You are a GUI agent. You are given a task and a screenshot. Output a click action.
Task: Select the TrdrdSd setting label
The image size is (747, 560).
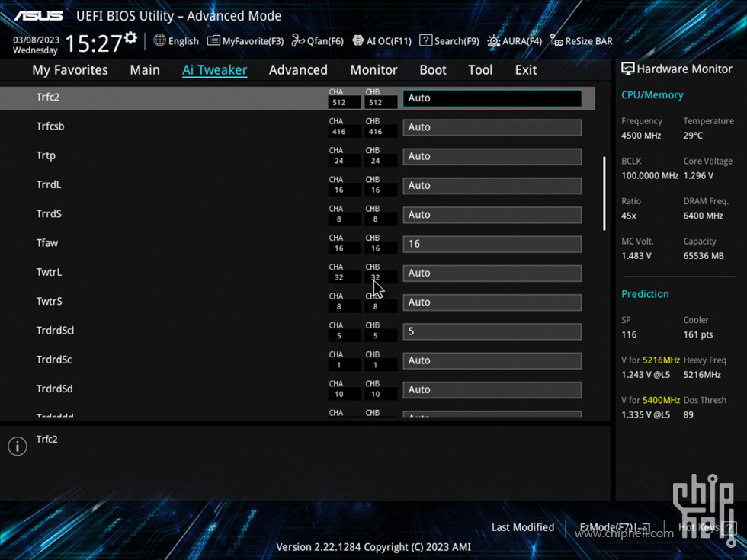tap(55, 389)
